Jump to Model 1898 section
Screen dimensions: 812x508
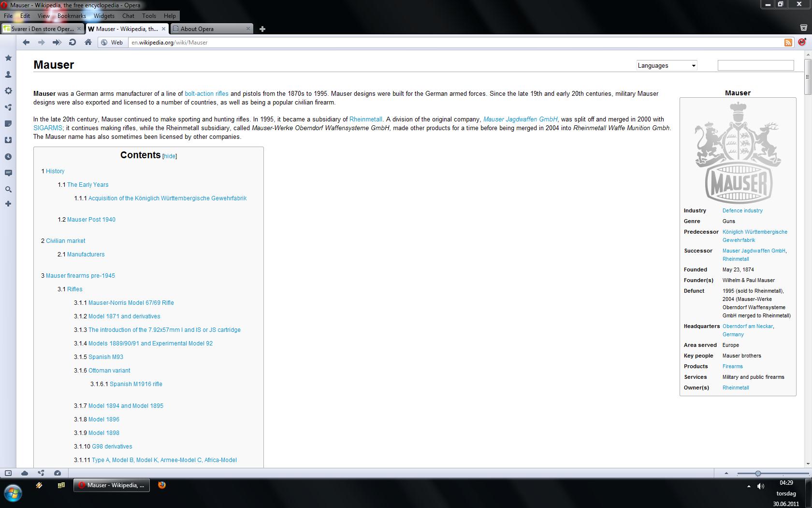(104, 433)
